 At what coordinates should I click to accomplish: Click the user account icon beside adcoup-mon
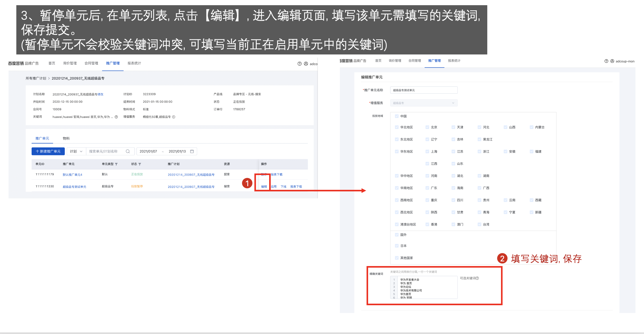(x=612, y=61)
